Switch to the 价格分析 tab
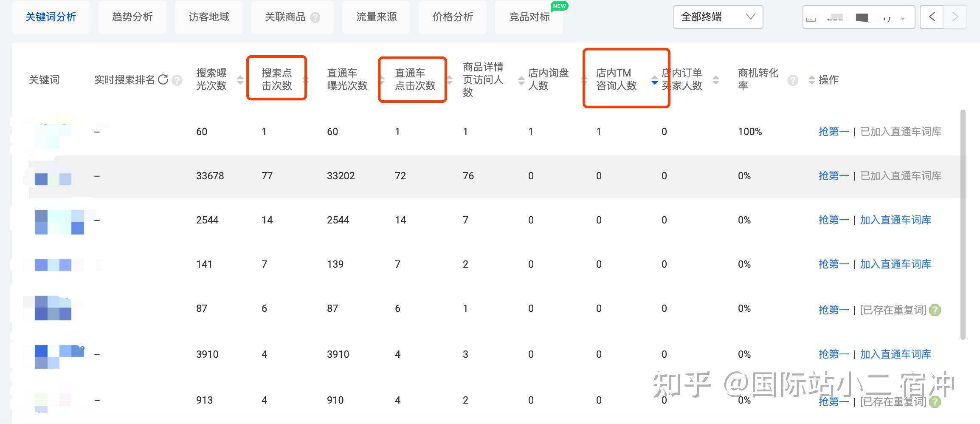The height and width of the screenshot is (424, 980). pyautogui.click(x=453, y=17)
